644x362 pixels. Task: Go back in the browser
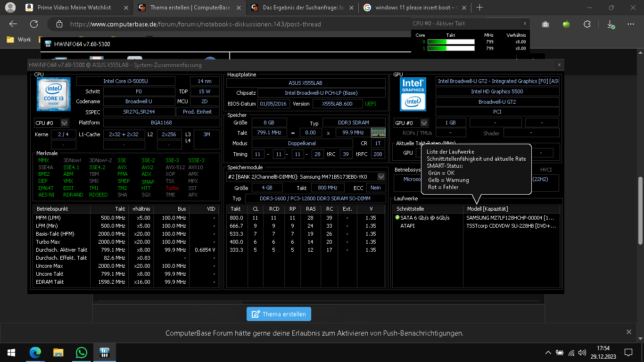point(13,24)
